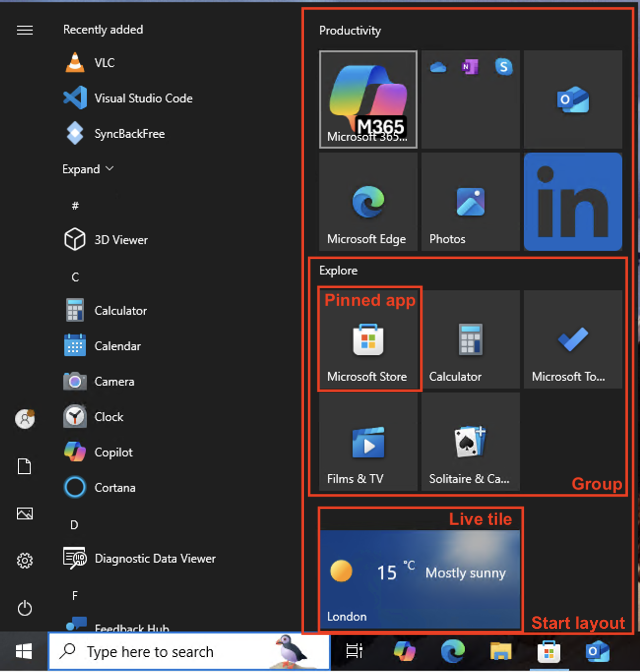Open the LinkedIn tile

[573, 202]
